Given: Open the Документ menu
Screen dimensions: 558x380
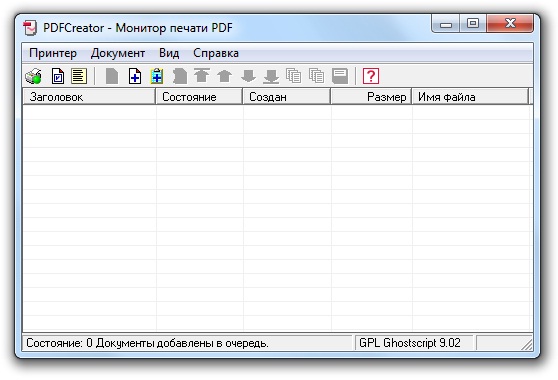Looking at the screenshot, I should point(118,53).
